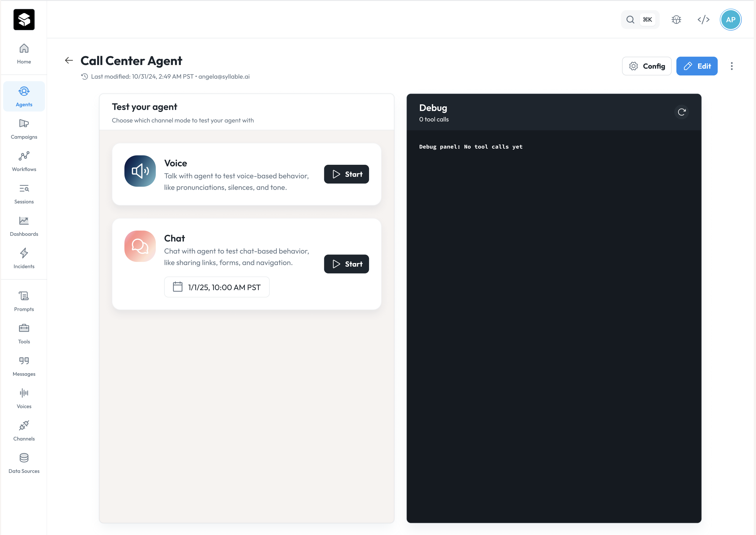Viewport: 756px width, 535px height.
Task: View Data Sources
Action: point(24,463)
